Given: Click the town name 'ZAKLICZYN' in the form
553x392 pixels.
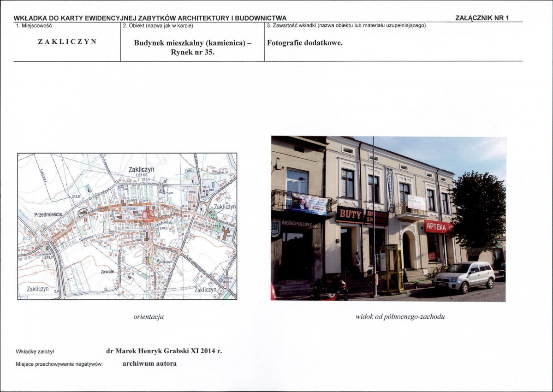Looking at the screenshot, I should click(x=67, y=42).
